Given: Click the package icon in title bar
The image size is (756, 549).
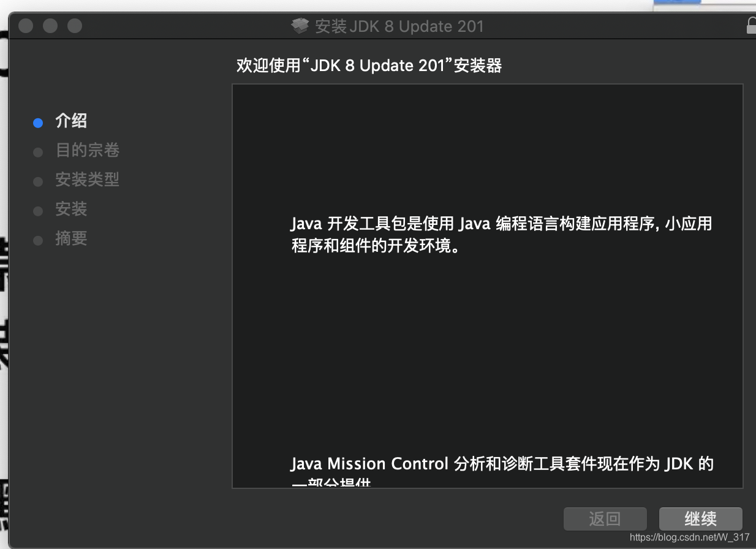Looking at the screenshot, I should click(300, 26).
